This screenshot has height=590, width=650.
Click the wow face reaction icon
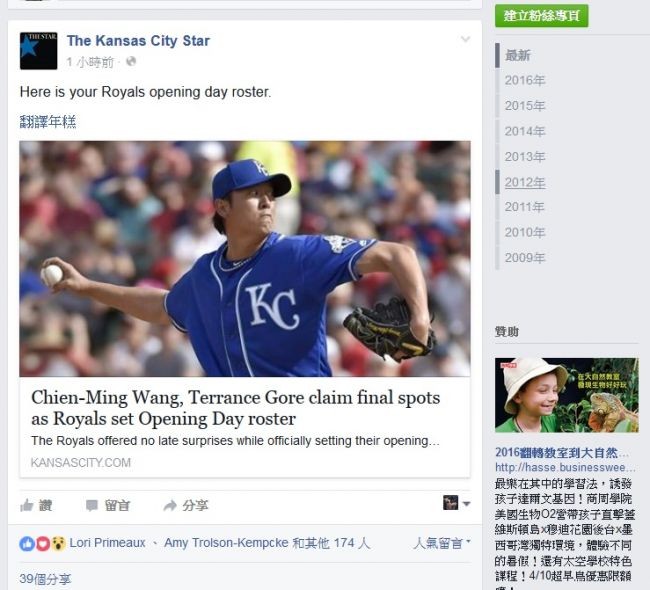coord(58,544)
